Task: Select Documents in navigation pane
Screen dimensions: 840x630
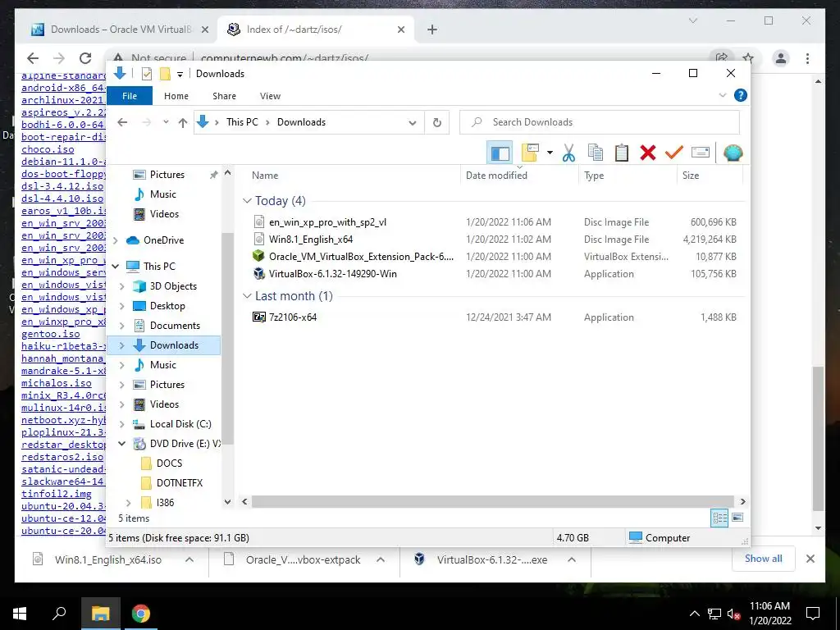Action: point(175,326)
